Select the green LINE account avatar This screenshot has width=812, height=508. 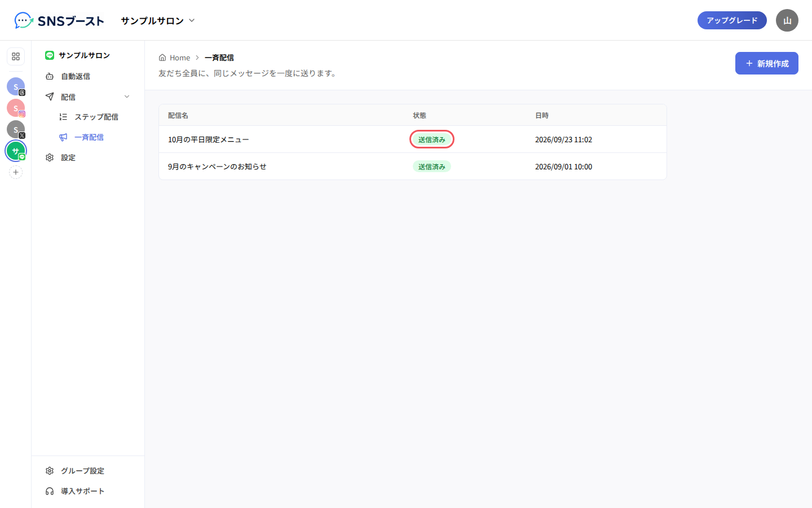(16, 151)
